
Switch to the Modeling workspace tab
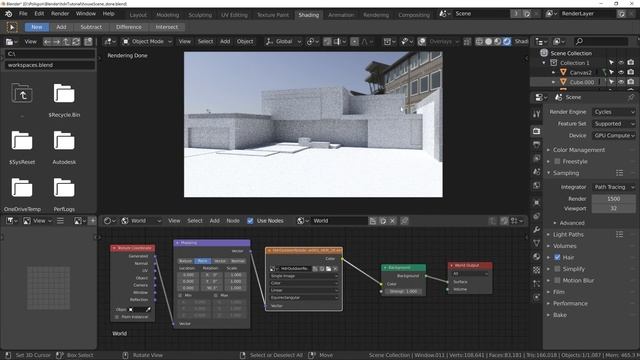click(x=168, y=15)
